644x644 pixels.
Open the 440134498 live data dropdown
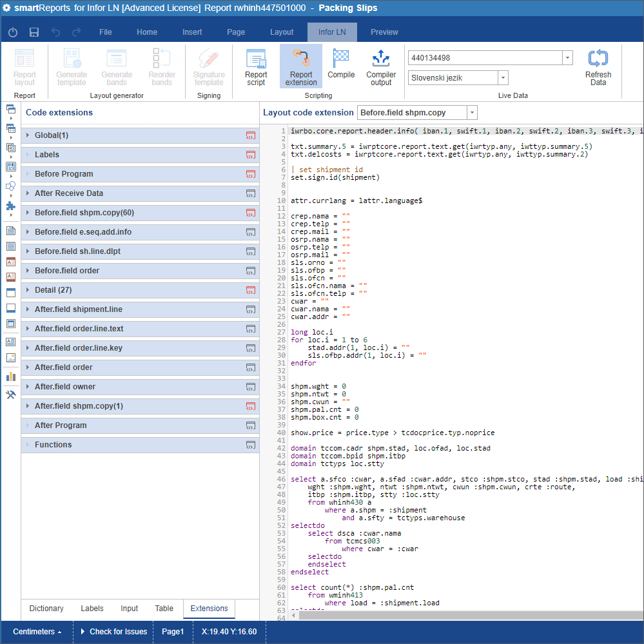pyautogui.click(x=567, y=58)
